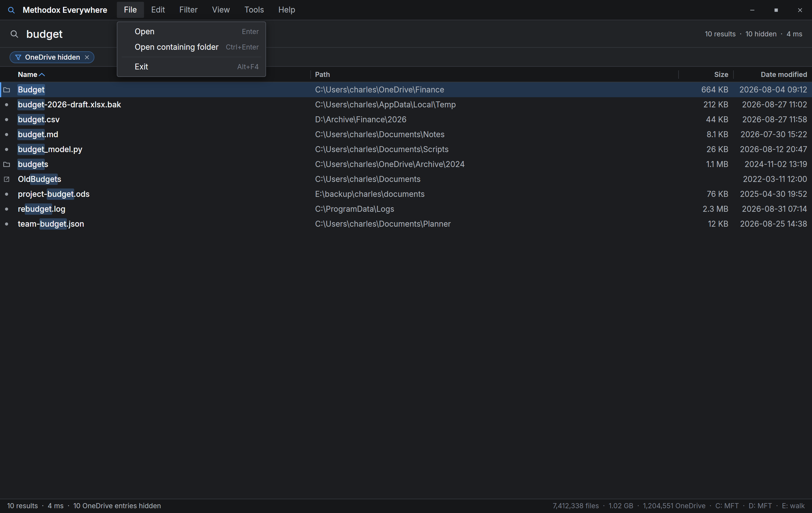
Task: Remove the OneDrive hidden filter chip
Action: [x=87, y=57]
